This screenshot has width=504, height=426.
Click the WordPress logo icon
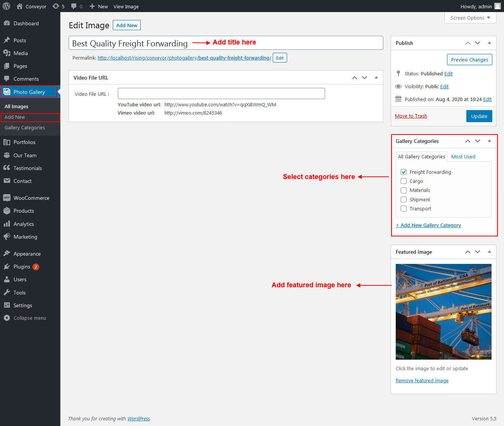pos(6,6)
